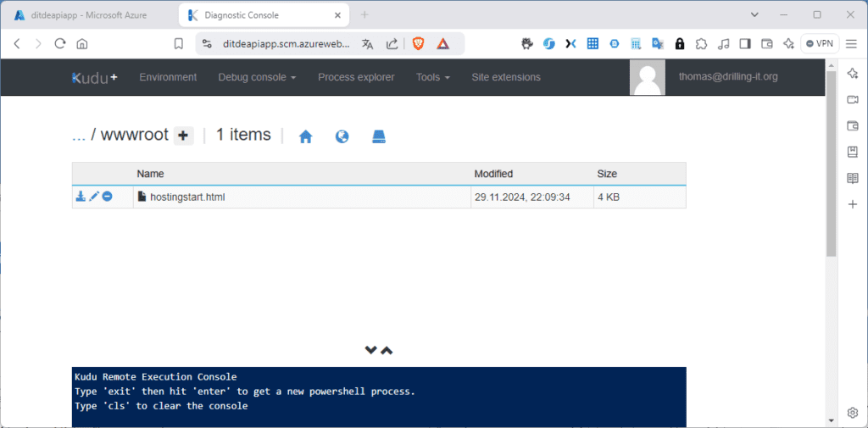The width and height of the screenshot is (868, 428).
Task: Click the page vertical scrollbar thumb
Action: point(831,164)
